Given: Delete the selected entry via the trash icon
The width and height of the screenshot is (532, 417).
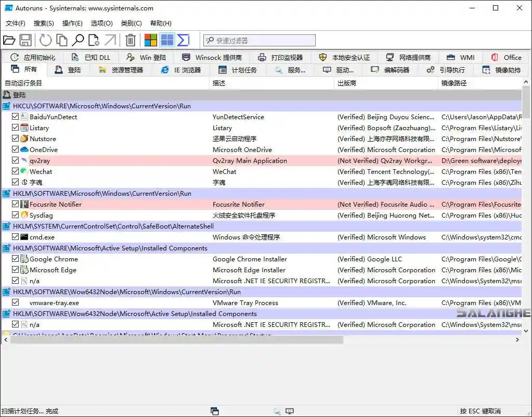Looking at the screenshot, I should 130,40.
